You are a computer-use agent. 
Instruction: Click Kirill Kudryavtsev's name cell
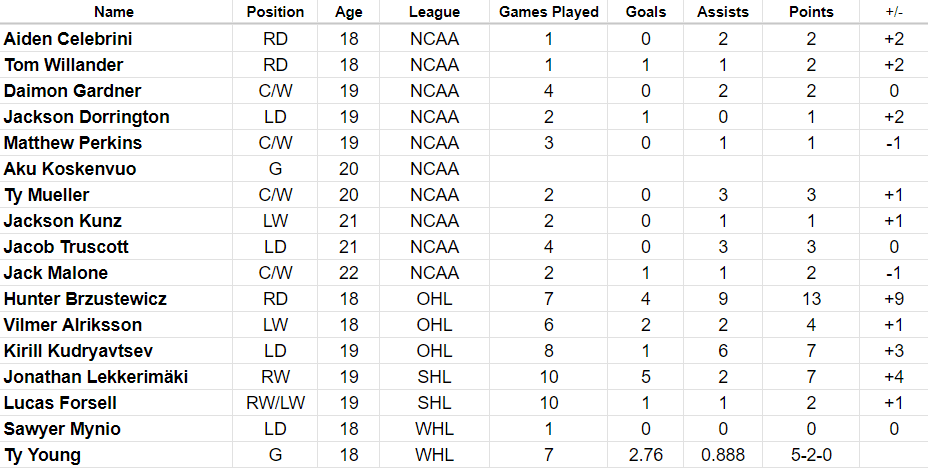click(82, 351)
